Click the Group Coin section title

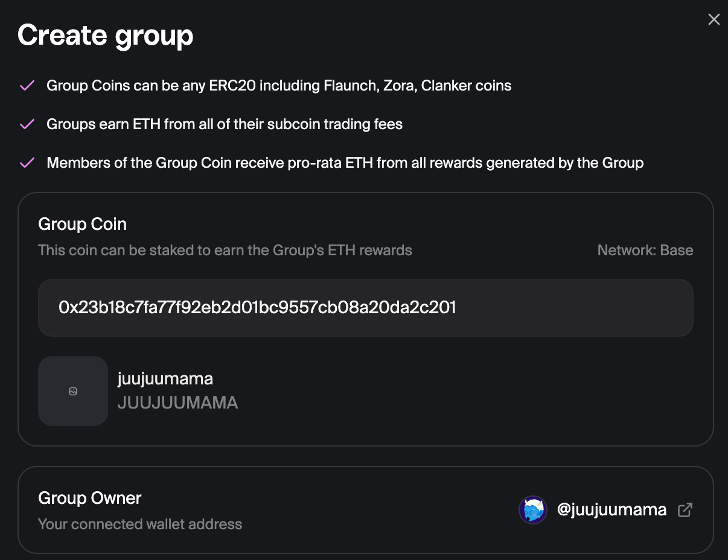[82, 224]
